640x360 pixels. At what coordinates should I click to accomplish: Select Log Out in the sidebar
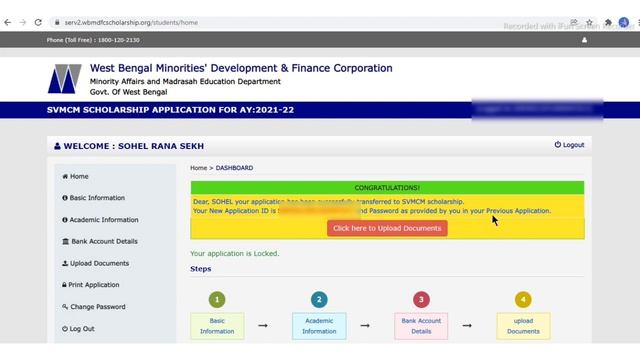(78, 329)
